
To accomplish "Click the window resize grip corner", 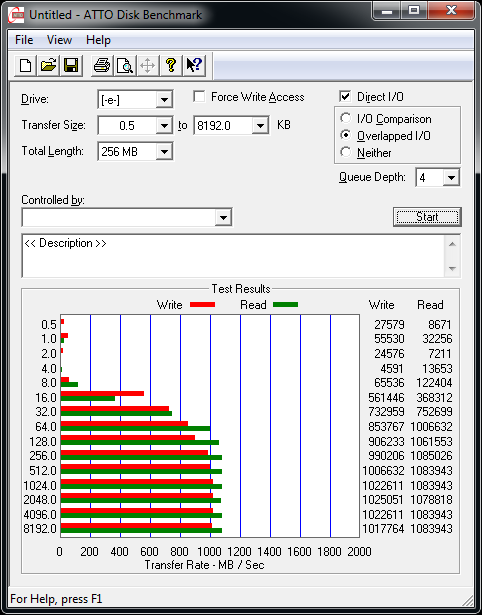I will [467, 600].
